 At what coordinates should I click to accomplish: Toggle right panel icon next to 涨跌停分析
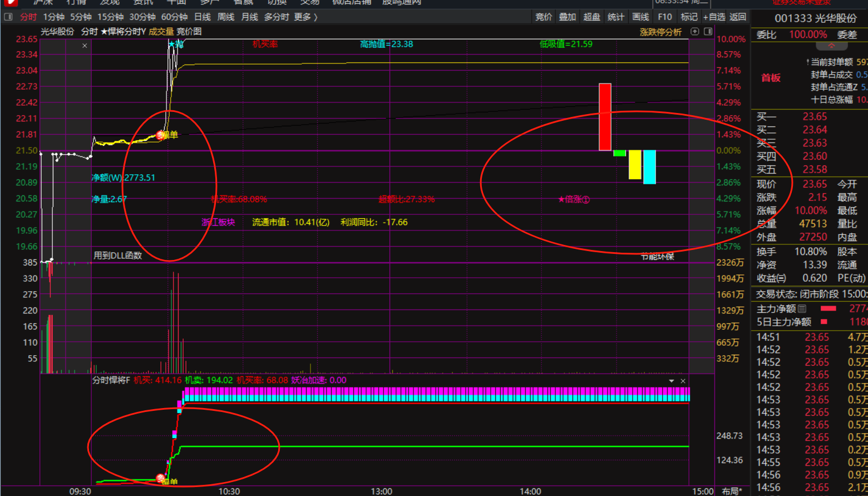tap(708, 32)
